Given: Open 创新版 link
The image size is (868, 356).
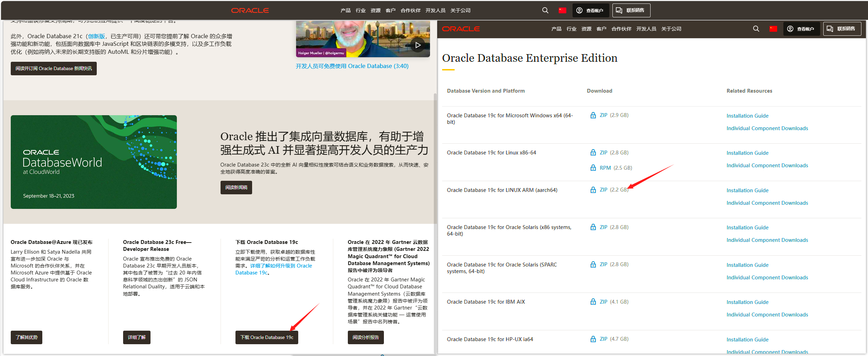Looking at the screenshot, I should coord(96,36).
